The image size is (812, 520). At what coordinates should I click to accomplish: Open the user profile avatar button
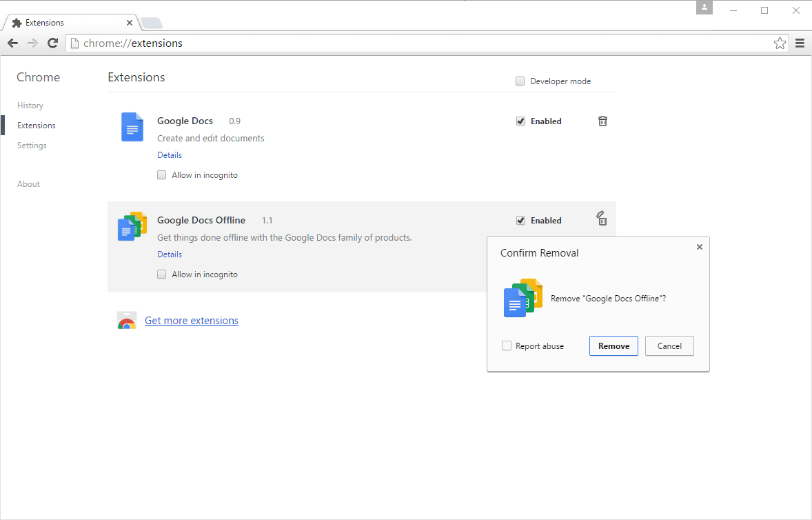704,8
